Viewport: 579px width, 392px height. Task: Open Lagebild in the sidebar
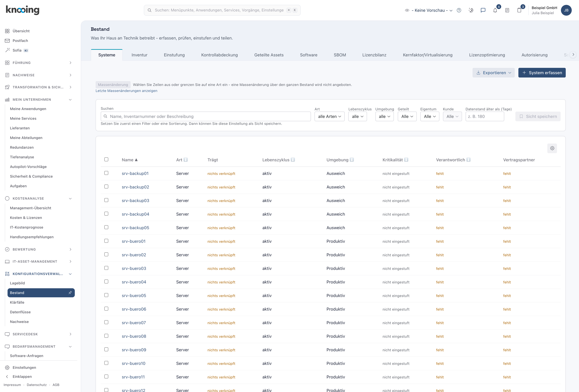17,283
